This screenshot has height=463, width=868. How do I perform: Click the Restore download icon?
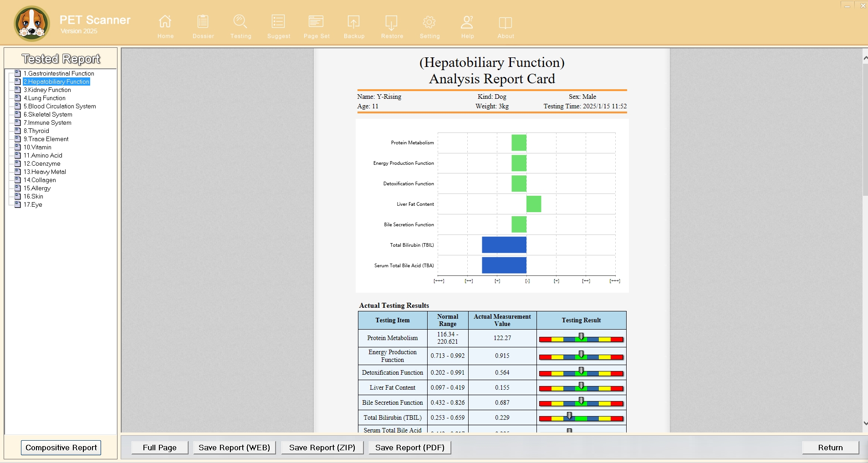[392, 22]
